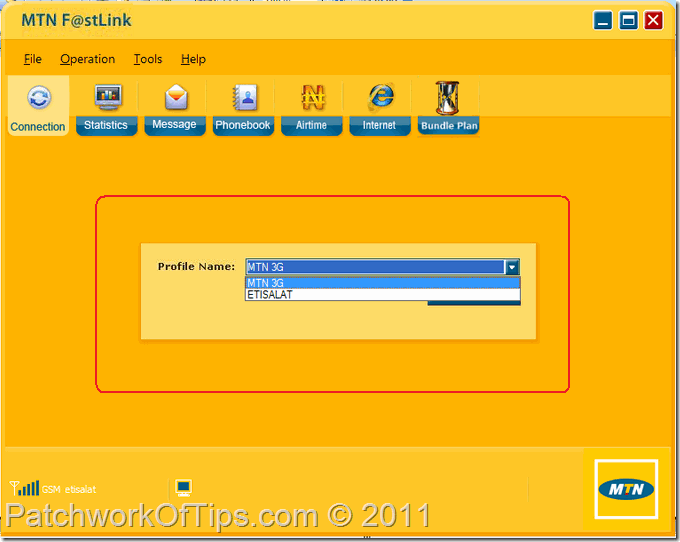Image resolution: width=680 pixels, height=542 pixels.
Task: Collapse the Profile Name dropdown arrow
Action: coord(512,267)
